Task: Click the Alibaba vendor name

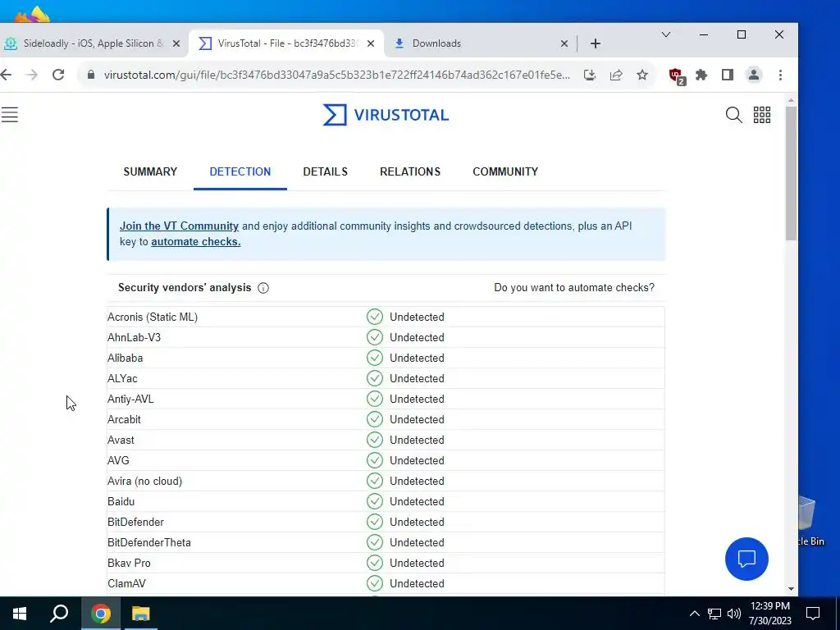Action: pyautogui.click(x=125, y=358)
